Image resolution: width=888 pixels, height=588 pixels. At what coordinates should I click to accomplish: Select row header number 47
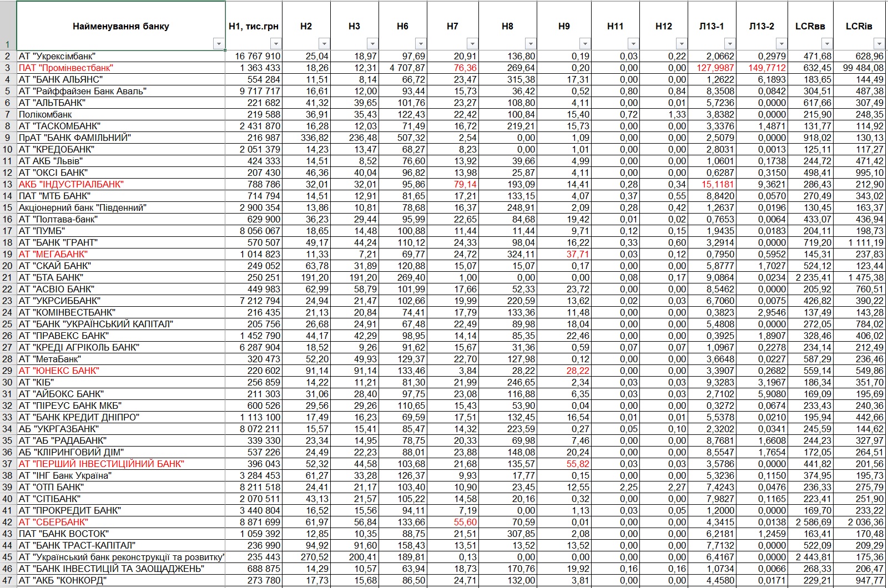8,580
